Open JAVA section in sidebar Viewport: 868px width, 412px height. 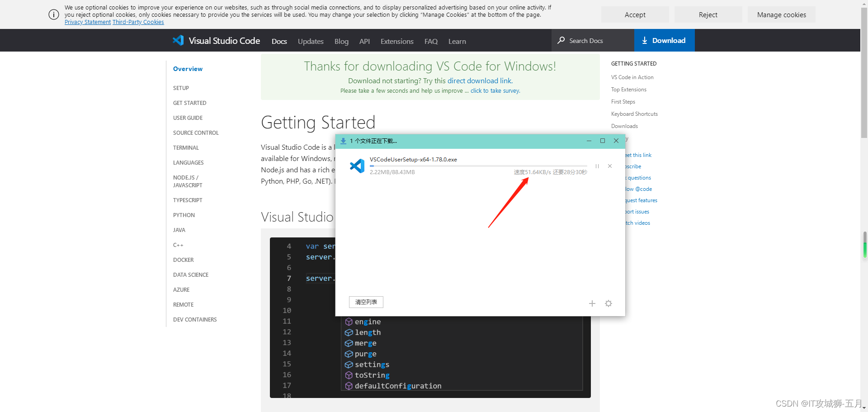(x=179, y=230)
